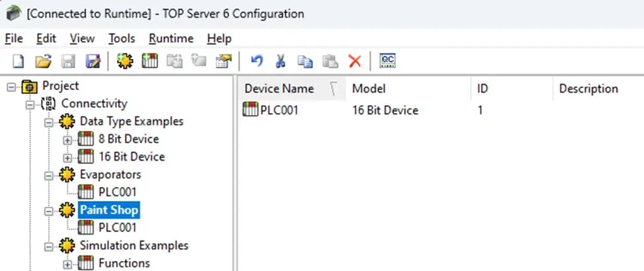The image size is (644, 271).
Task: Click the Properties toolbar icon
Action: tap(224, 61)
